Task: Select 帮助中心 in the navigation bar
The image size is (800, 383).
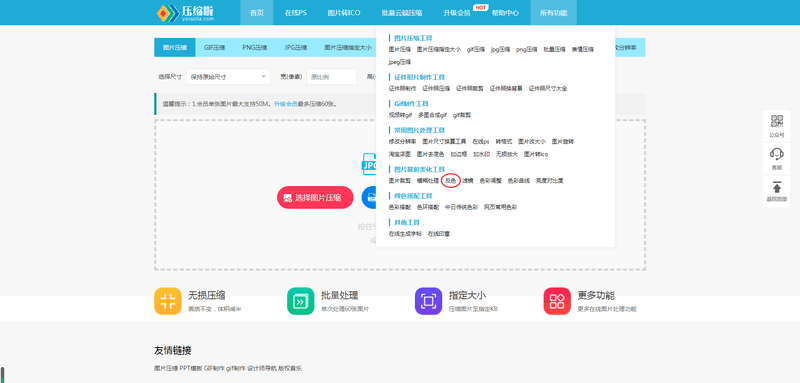Action: click(505, 13)
